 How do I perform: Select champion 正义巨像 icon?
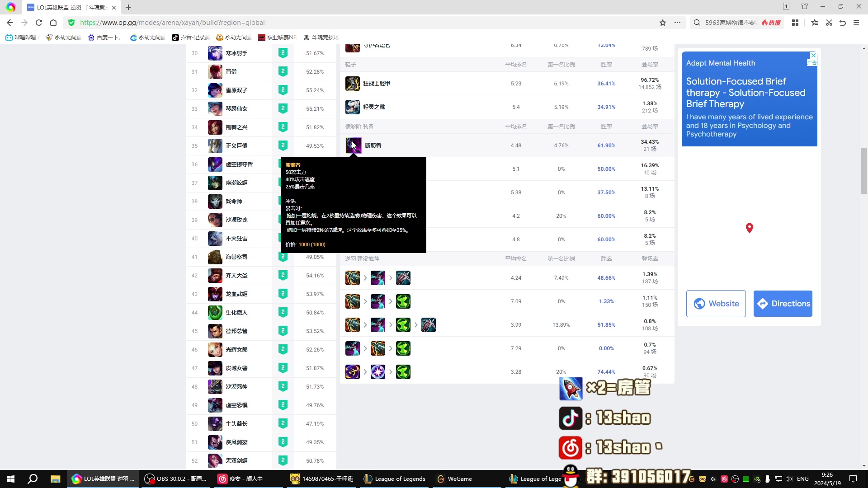pyautogui.click(x=215, y=146)
